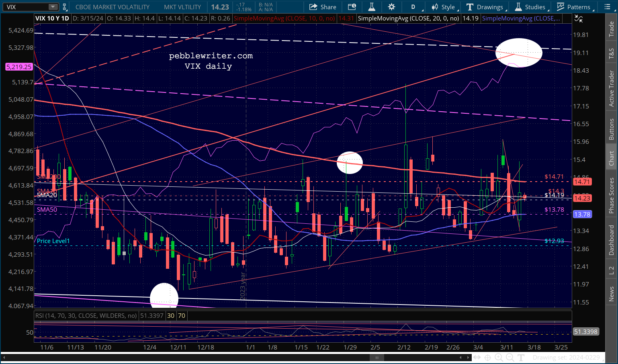The height and width of the screenshot is (364, 618).
Task: Toggle the collapse-studies icon in the chart header
Action: point(578,18)
